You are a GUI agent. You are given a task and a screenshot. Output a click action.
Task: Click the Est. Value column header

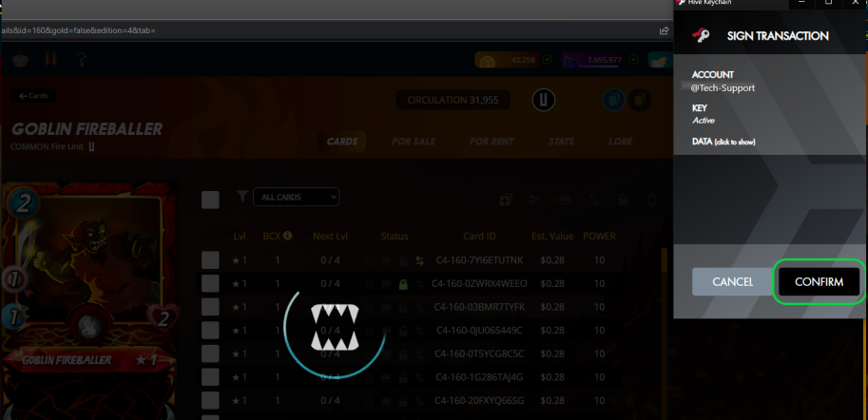(x=552, y=237)
